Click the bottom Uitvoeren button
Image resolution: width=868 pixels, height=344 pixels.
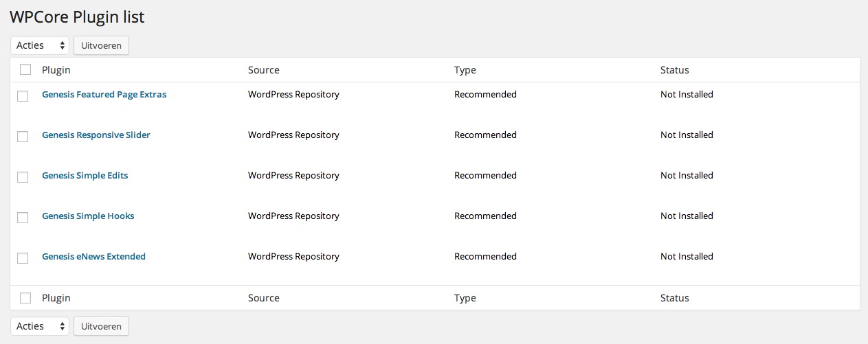click(101, 326)
